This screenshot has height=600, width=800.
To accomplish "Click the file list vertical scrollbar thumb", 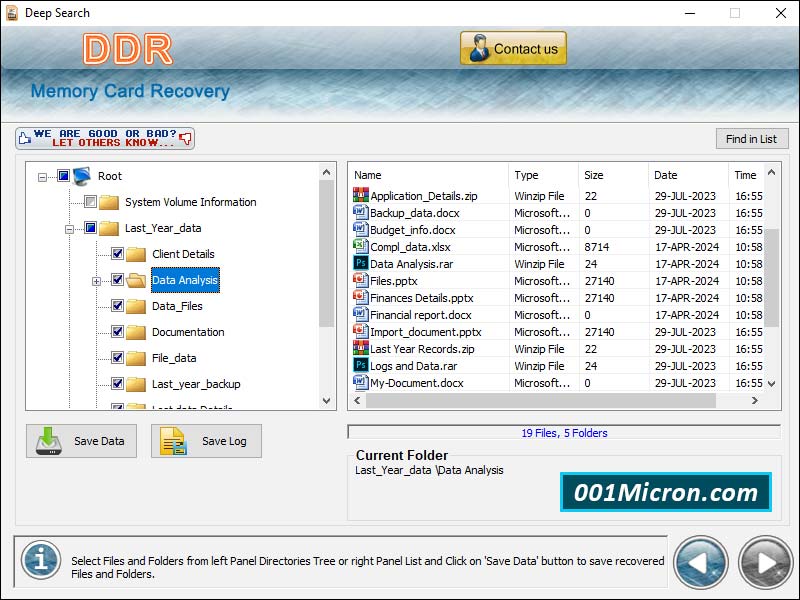I will pyautogui.click(x=771, y=278).
